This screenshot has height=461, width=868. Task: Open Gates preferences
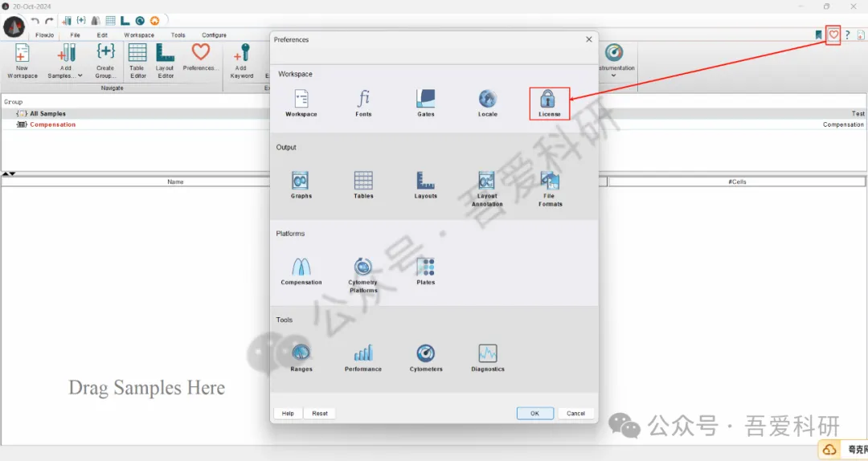[426, 103]
